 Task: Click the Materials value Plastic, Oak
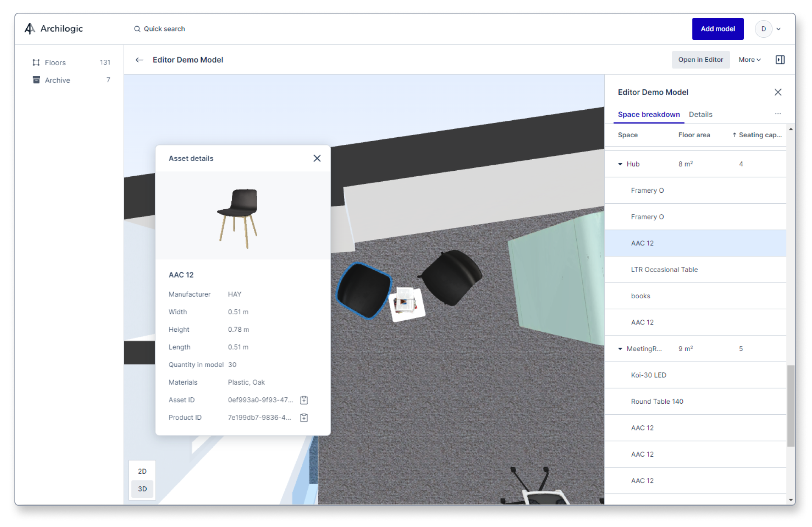(x=246, y=382)
